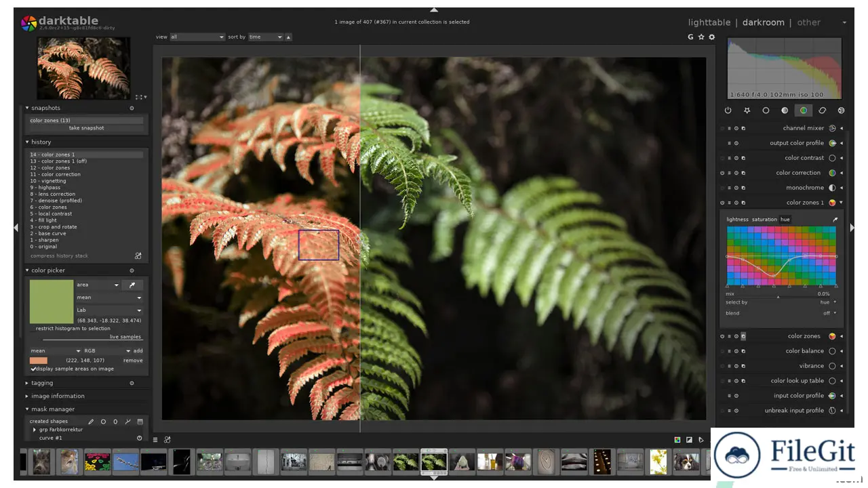The image size is (868, 488).
Task: Click add live sample button
Action: (x=138, y=351)
